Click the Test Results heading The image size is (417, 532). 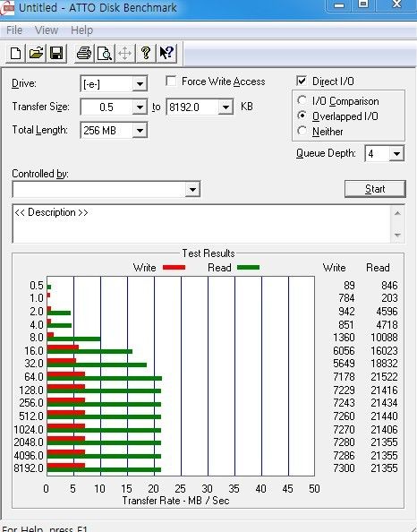[208, 253]
